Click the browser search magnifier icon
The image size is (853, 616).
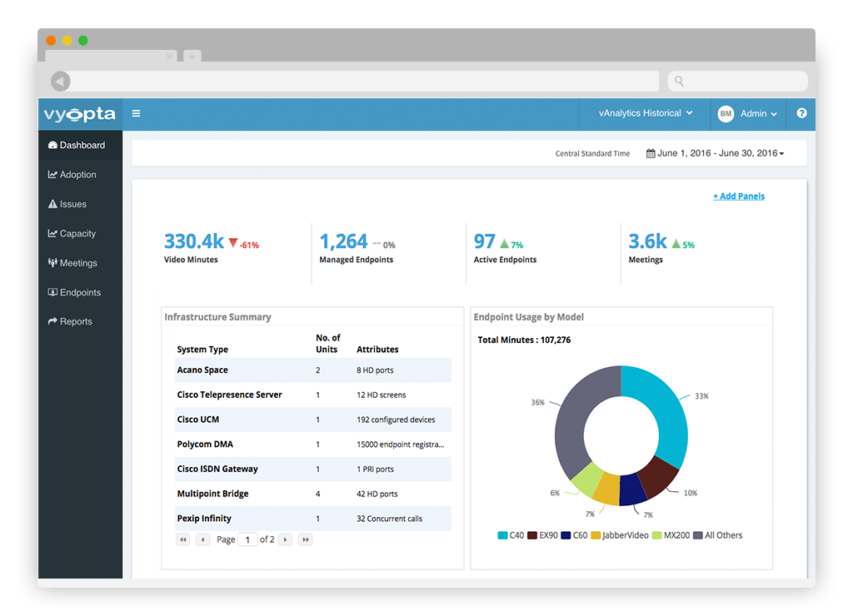(679, 81)
